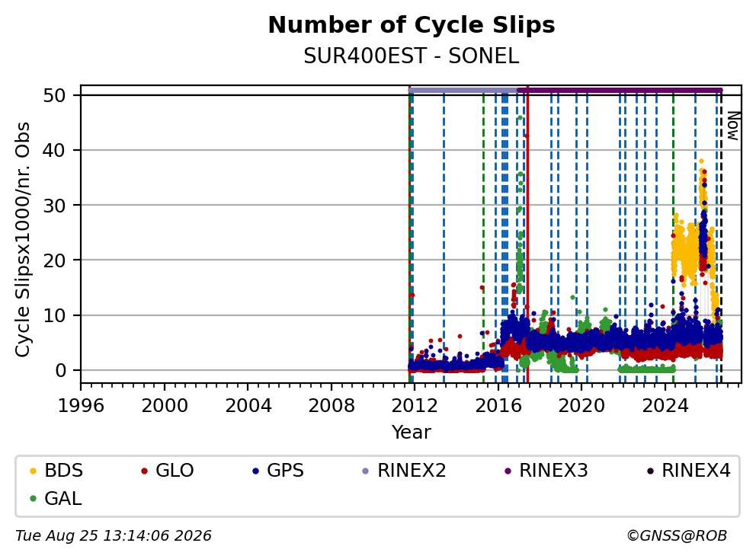The height and width of the screenshot is (559, 756).
Task: Select the BDS legend label
Action: 64,471
